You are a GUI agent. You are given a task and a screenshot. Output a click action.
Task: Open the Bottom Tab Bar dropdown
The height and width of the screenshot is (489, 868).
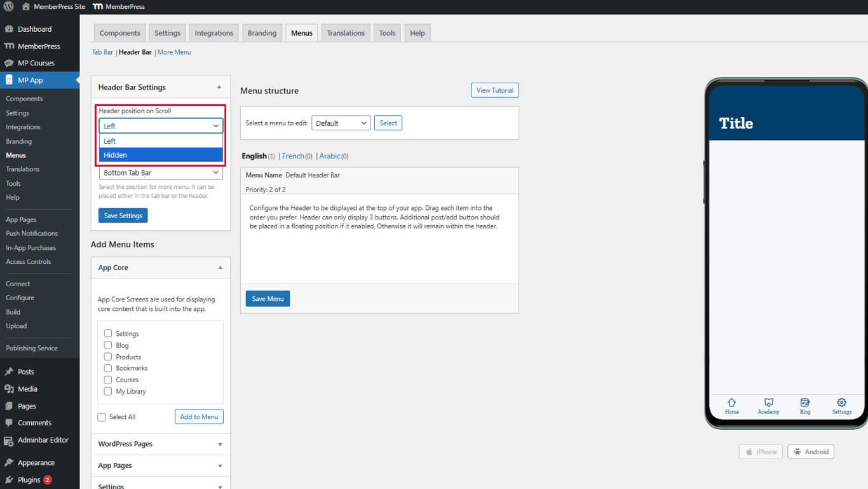160,172
